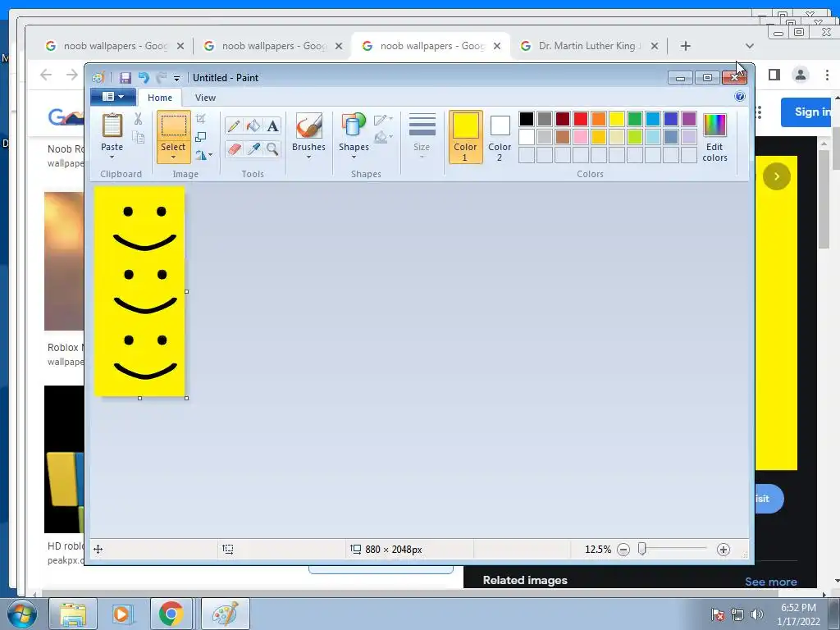
Task: Switch to the View ribbon tab
Action: click(205, 98)
